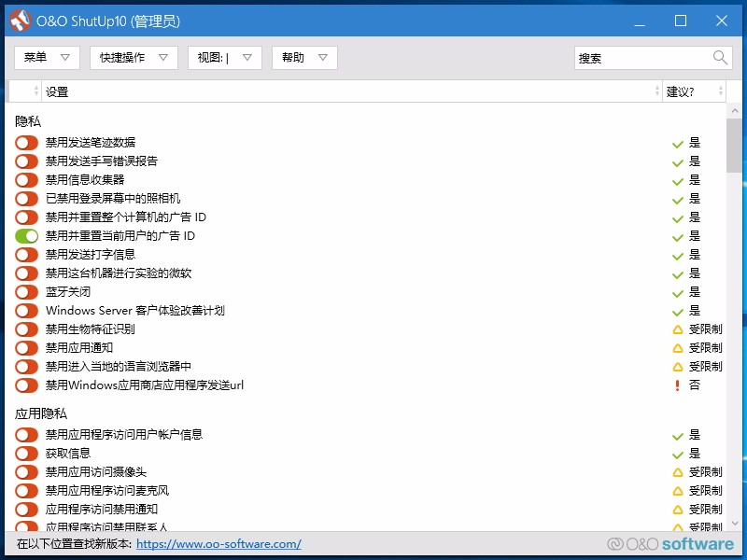Sort by the 设置 column header
This screenshot has height=560, width=747.
[352, 91]
